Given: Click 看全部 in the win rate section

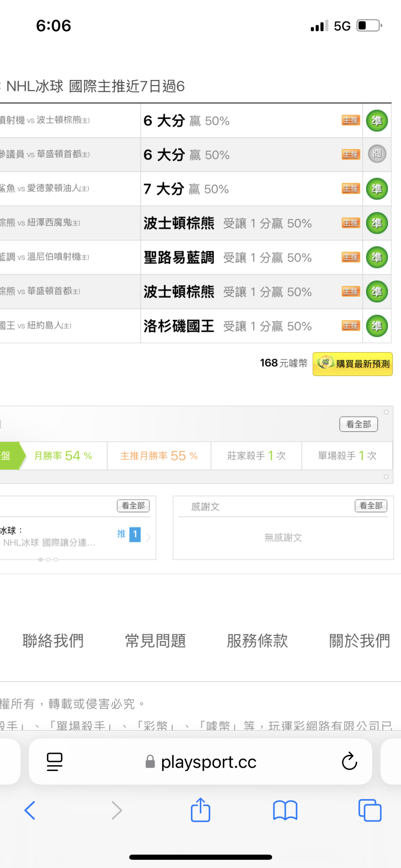Looking at the screenshot, I should pyautogui.click(x=359, y=424).
